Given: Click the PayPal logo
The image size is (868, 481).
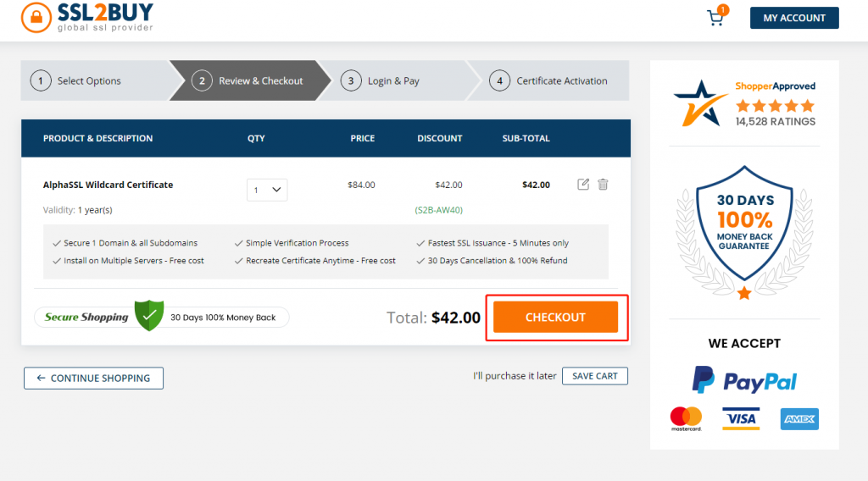Looking at the screenshot, I should [x=744, y=381].
